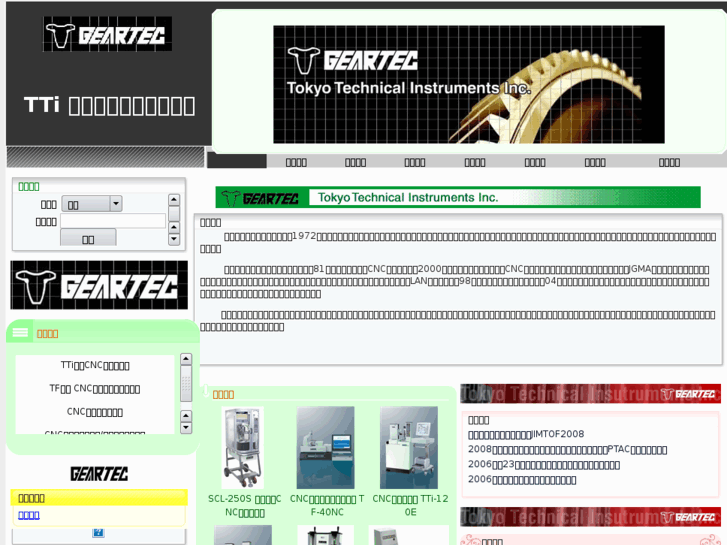The image size is (727, 545).
Task: Open the sixth navigation menu item
Action: click(595, 162)
